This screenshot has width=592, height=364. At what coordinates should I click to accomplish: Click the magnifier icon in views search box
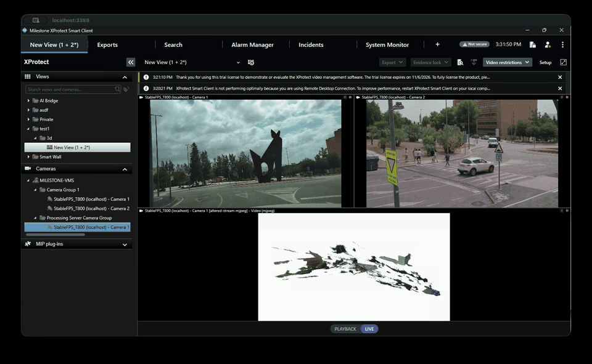[117, 89]
